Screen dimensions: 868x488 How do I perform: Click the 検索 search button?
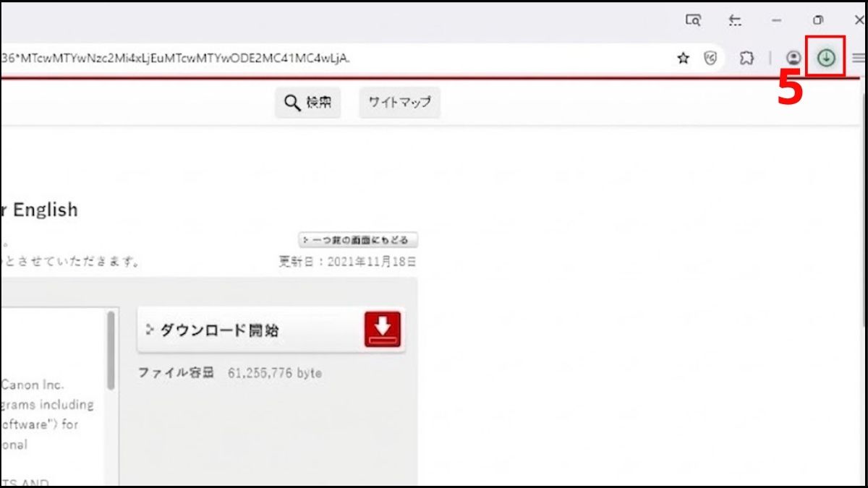[x=307, y=103]
